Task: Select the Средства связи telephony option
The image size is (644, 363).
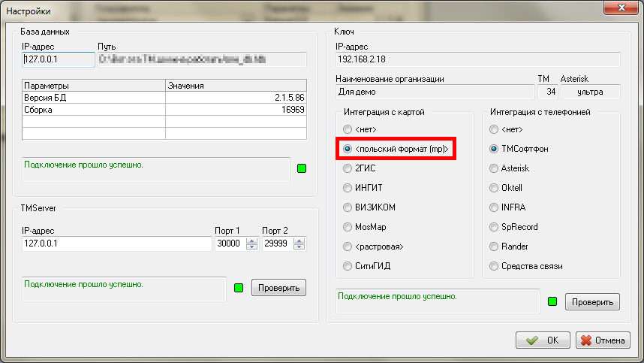Action: 494,266
